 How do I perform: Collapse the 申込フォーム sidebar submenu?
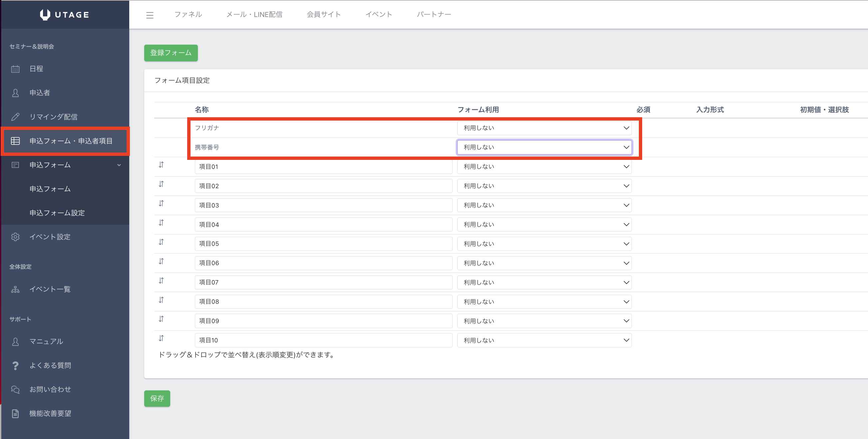(119, 165)
